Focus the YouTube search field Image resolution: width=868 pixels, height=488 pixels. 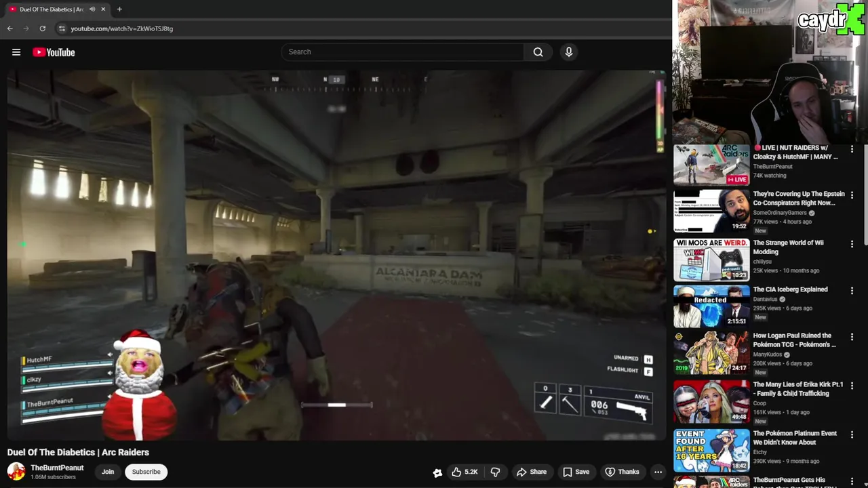coord(403,52)
